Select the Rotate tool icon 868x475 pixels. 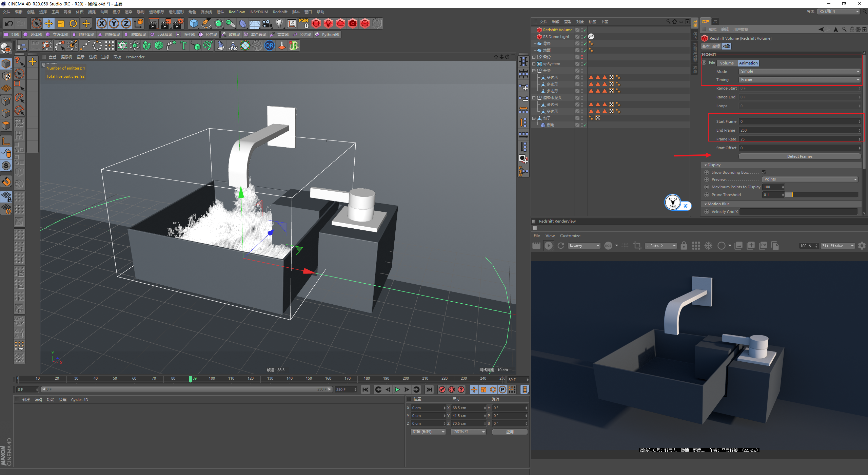[x=73, y=23]
